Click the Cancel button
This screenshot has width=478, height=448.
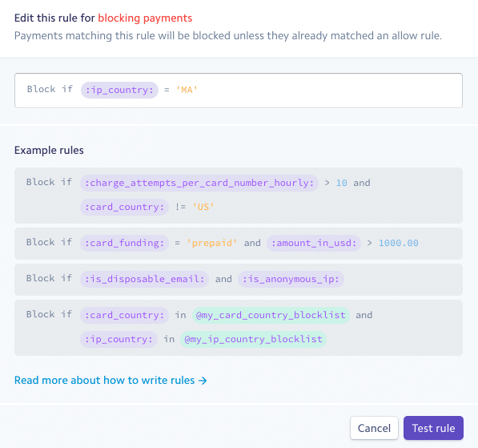(x=374, y=428)
